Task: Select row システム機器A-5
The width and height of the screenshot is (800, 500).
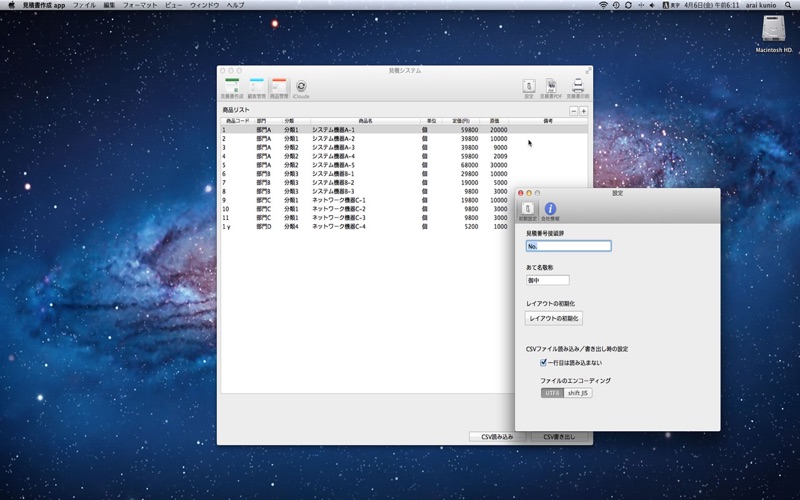Action: [404, 165]
